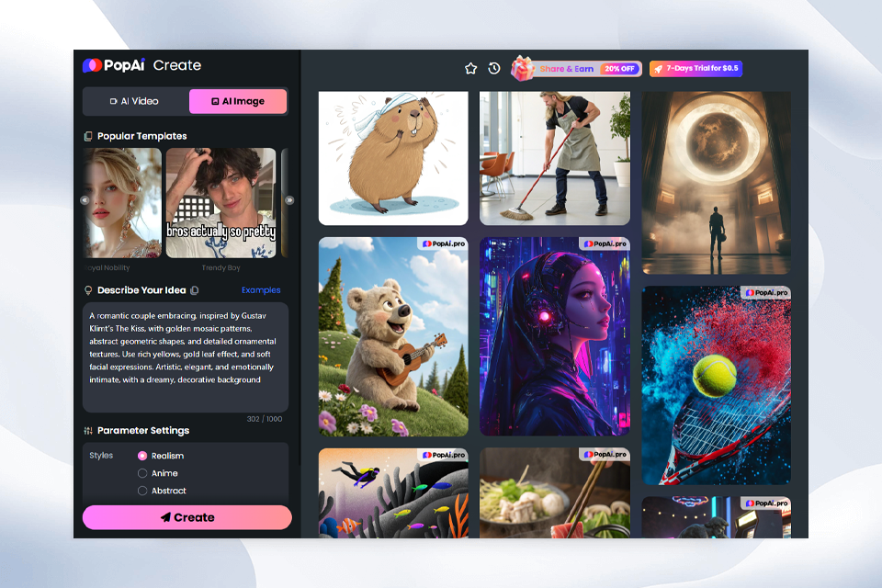Screen dimensions: 882x588
Task: Switch to the AI Image tab
Action: (x=238, y=101)
